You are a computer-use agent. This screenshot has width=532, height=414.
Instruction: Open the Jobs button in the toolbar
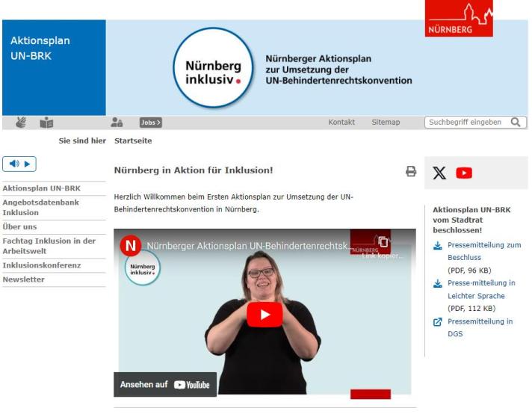coord(151,123)
